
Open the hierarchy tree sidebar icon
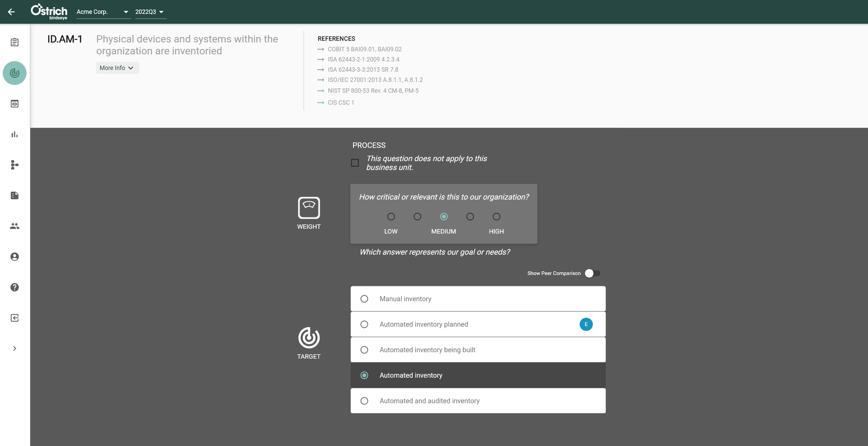(15, 165)
